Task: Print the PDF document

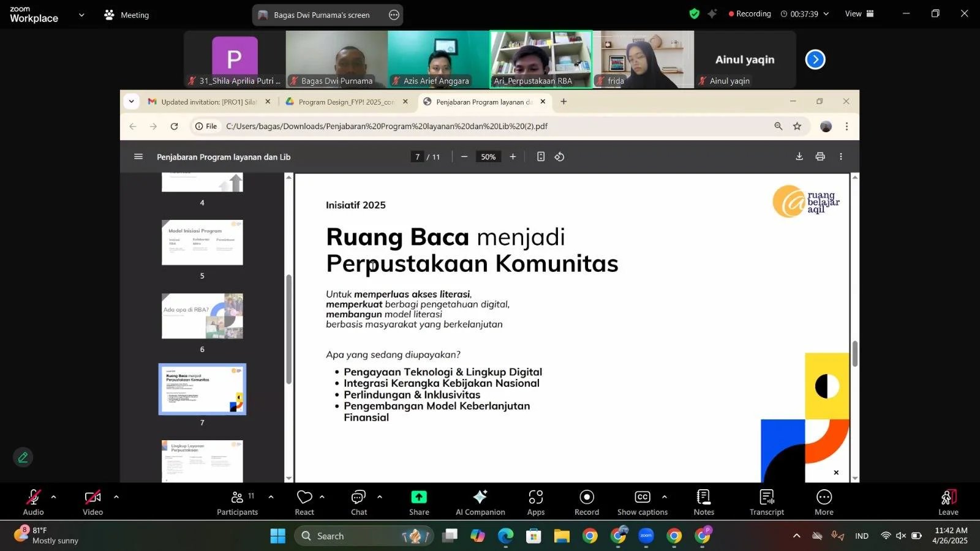Action: pyautogui.click(x=820, y=157)
